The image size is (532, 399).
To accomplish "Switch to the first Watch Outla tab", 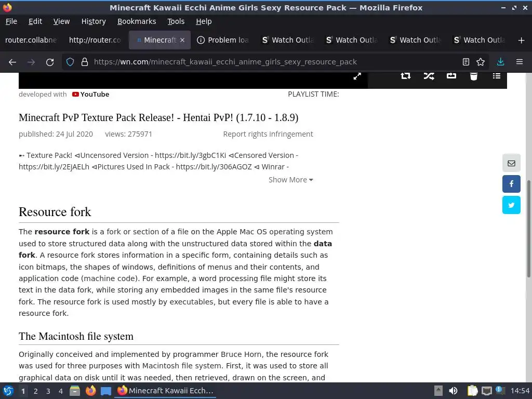I will point(288,40).
